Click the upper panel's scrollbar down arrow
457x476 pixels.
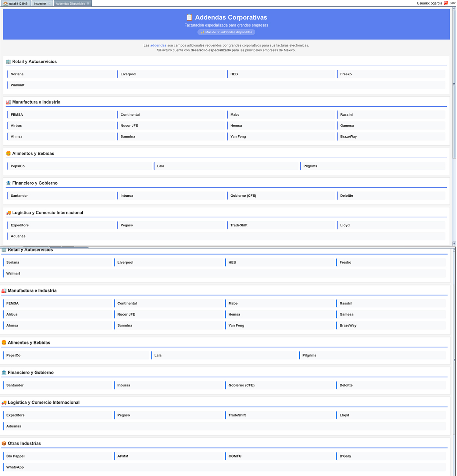point(454,243)
